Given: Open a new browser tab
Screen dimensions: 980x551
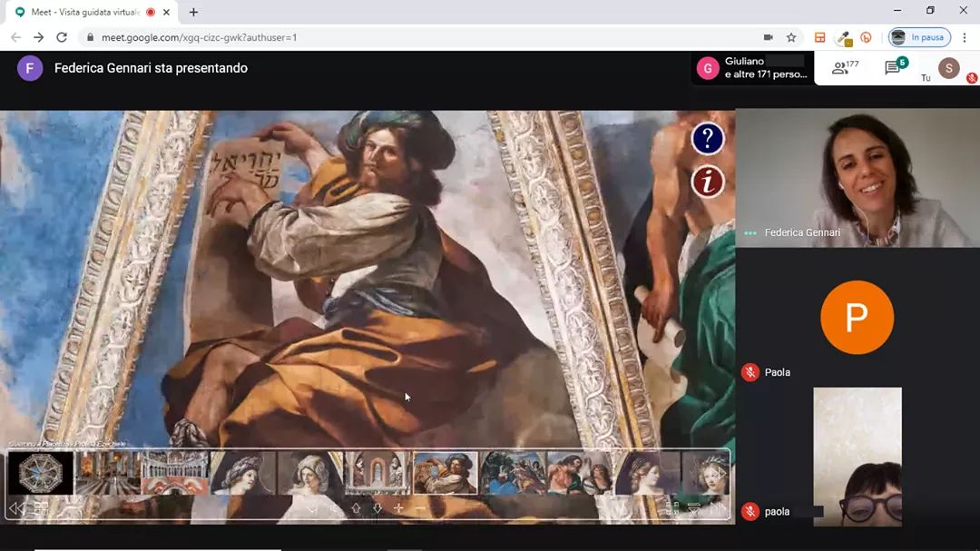Looking at the screenshot, I should click(x=194, y=12).
